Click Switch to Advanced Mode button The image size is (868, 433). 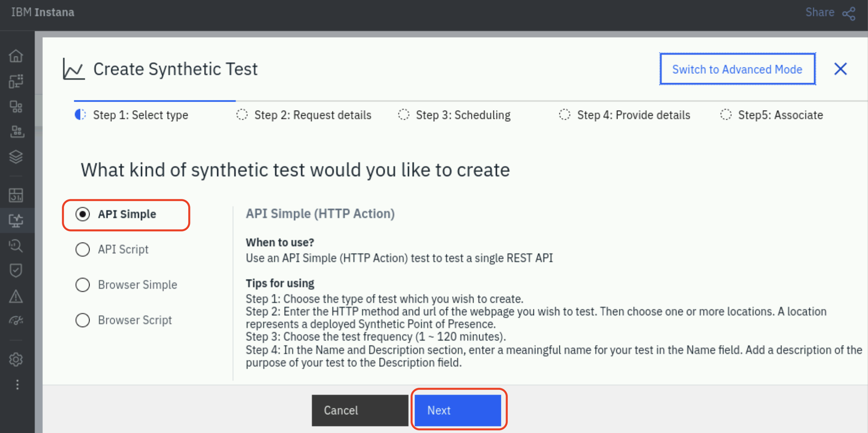point(737,69)
